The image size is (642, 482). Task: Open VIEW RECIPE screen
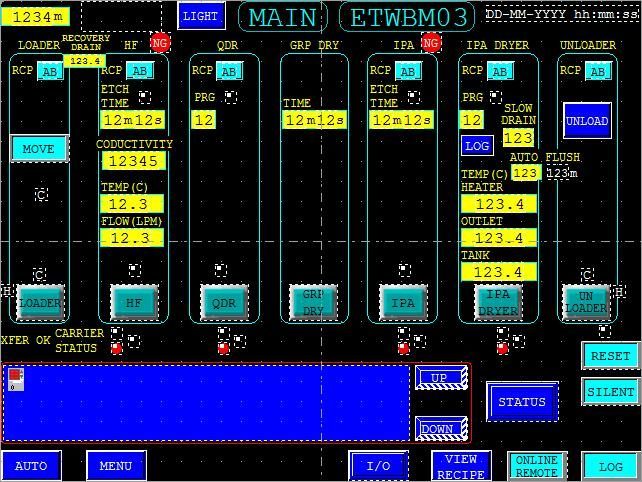click(x=461, y=466)
